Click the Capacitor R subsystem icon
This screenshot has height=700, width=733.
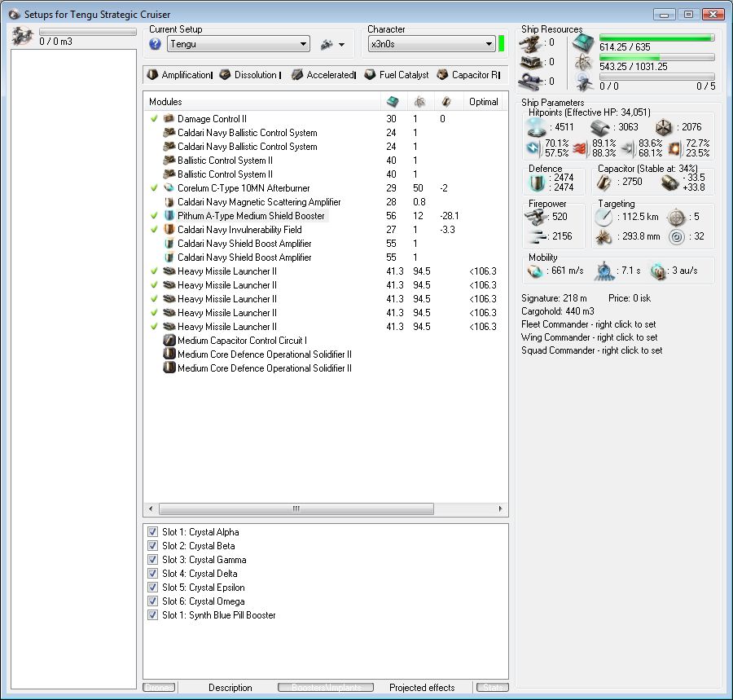(443, 74)
